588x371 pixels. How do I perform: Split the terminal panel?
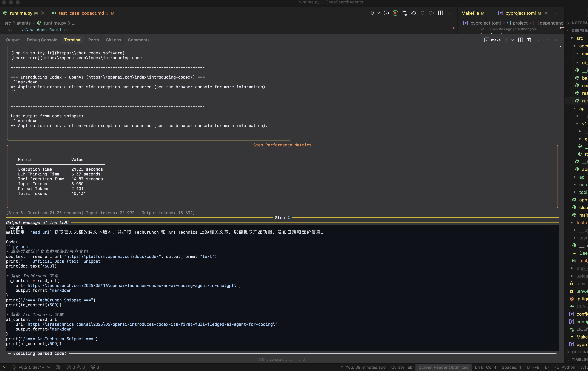pos(521,40)
